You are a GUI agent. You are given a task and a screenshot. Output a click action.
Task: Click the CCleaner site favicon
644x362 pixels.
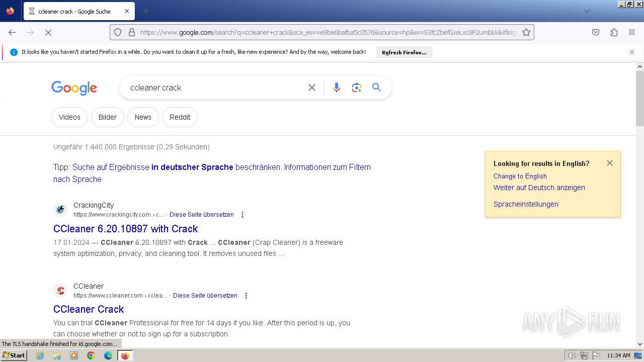pos(60,290)
